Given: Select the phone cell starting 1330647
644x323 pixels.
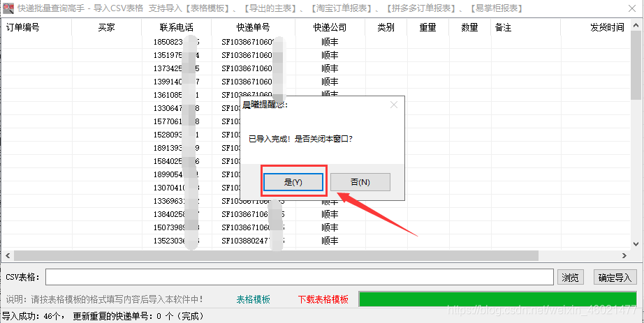Looking at the screenshot, I should tap(177, 108).
